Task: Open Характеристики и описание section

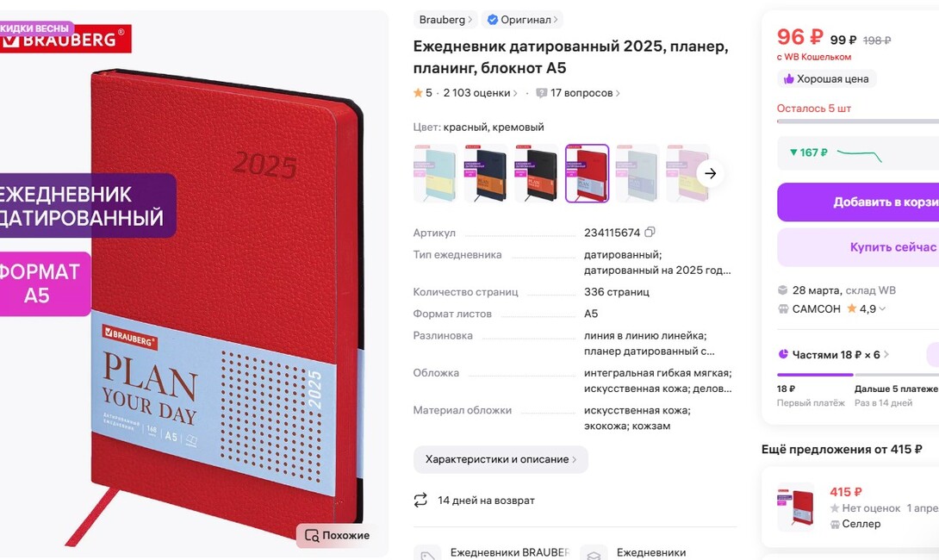Action: point(501,459)
